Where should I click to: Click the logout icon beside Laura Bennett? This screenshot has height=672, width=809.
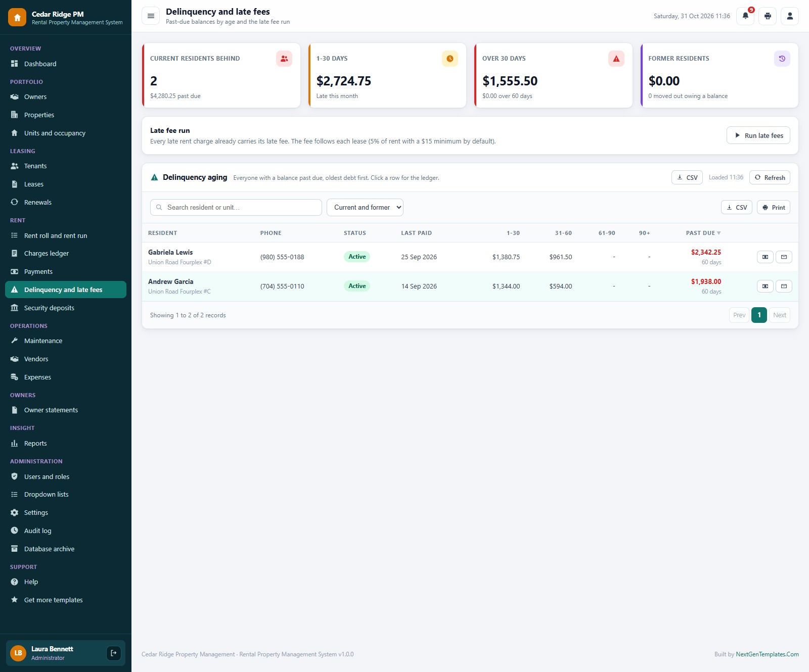[x=114, y=653]
